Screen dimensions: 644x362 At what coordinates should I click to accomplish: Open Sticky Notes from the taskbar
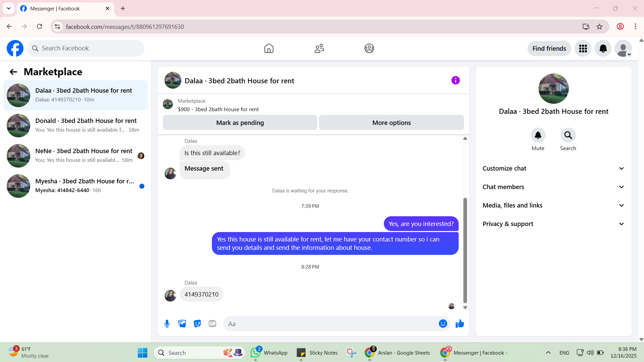tap(317, 353)
